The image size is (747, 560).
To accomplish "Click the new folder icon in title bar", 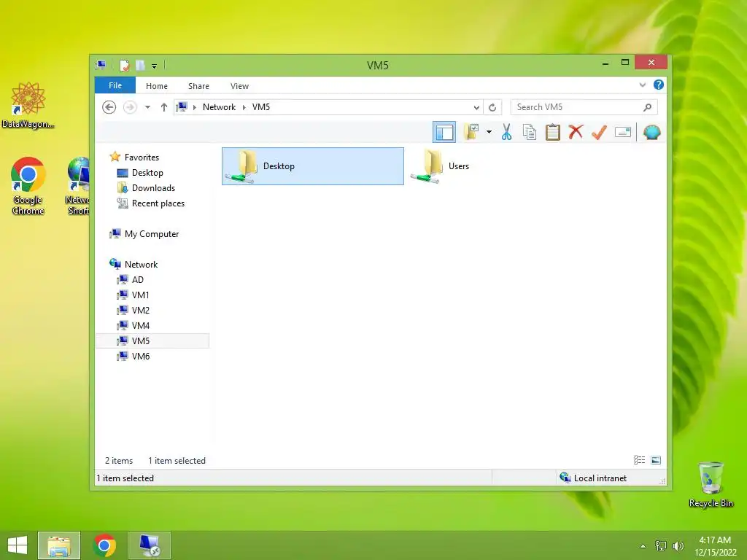I will 140,65.
